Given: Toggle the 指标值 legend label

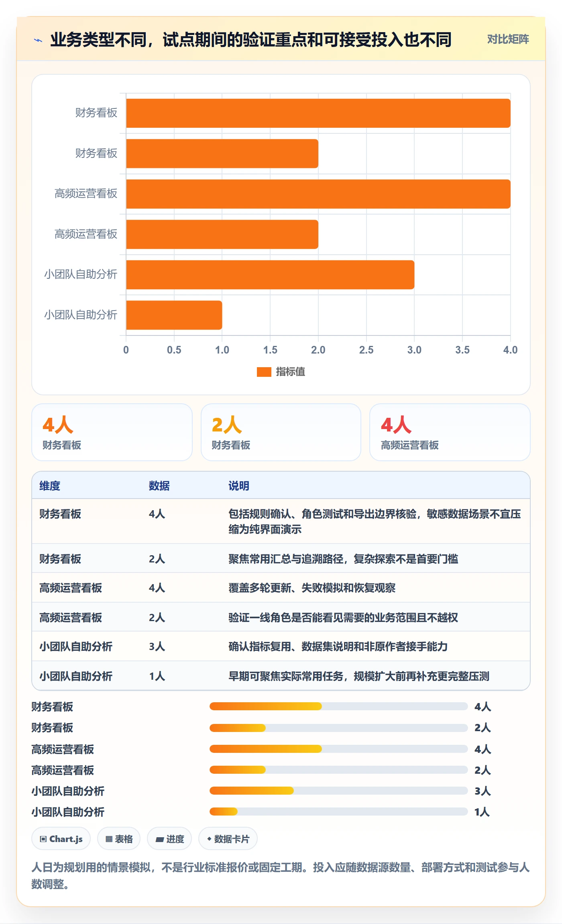Looking at the screenshot, I should [x=290, y=372].
